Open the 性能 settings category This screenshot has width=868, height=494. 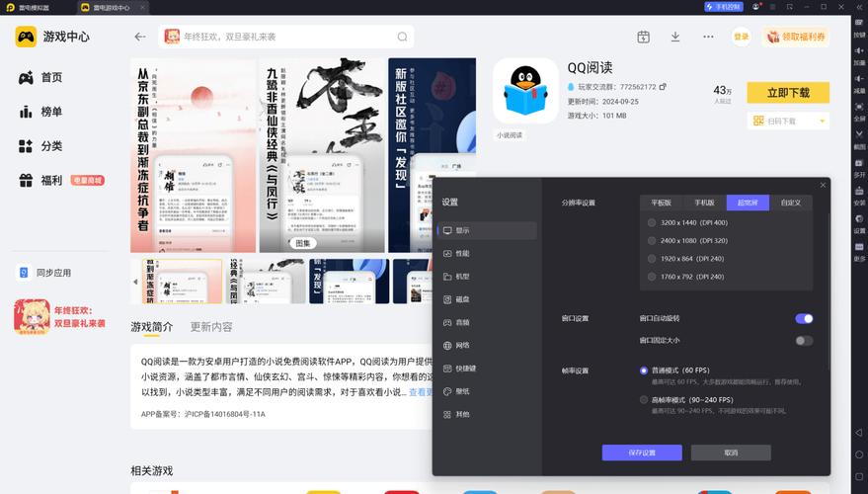[x=462, y=253]
